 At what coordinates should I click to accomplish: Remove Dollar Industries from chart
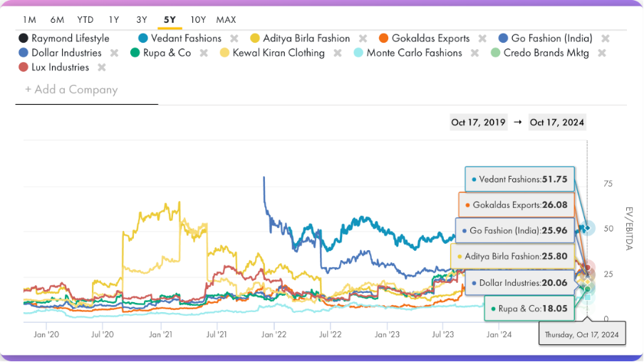coord(114,53)
